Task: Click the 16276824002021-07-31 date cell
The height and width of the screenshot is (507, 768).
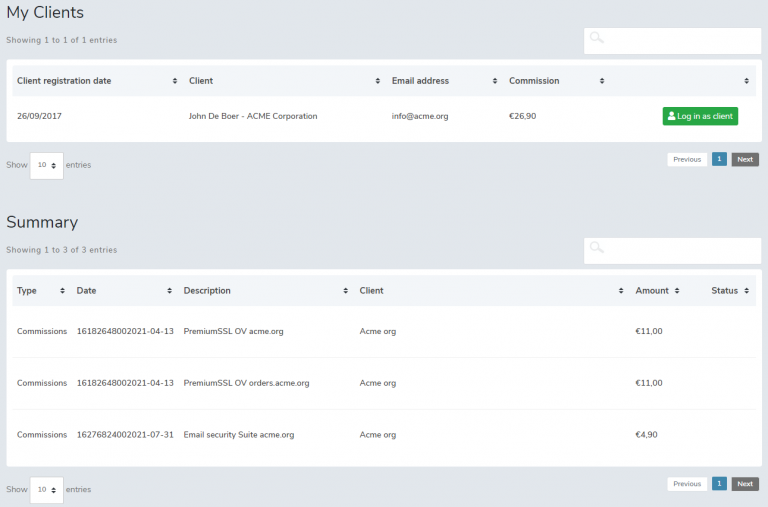Action: (x=125, y=435)
